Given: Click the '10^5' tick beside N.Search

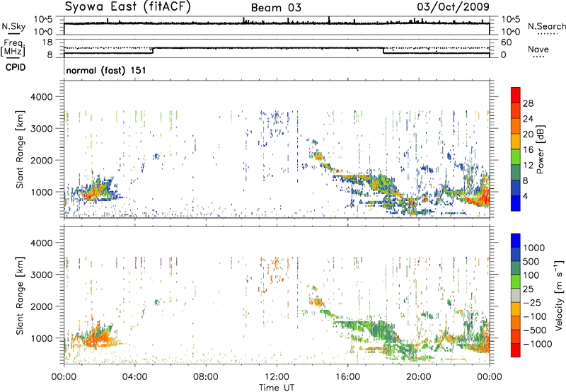Looking at the screenshot, I should [511, 20].
